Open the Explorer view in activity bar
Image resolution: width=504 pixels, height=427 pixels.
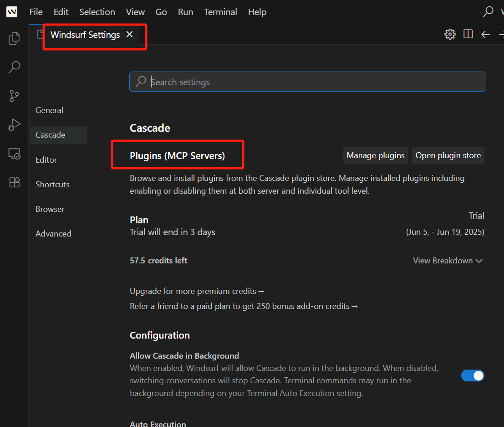14,38
